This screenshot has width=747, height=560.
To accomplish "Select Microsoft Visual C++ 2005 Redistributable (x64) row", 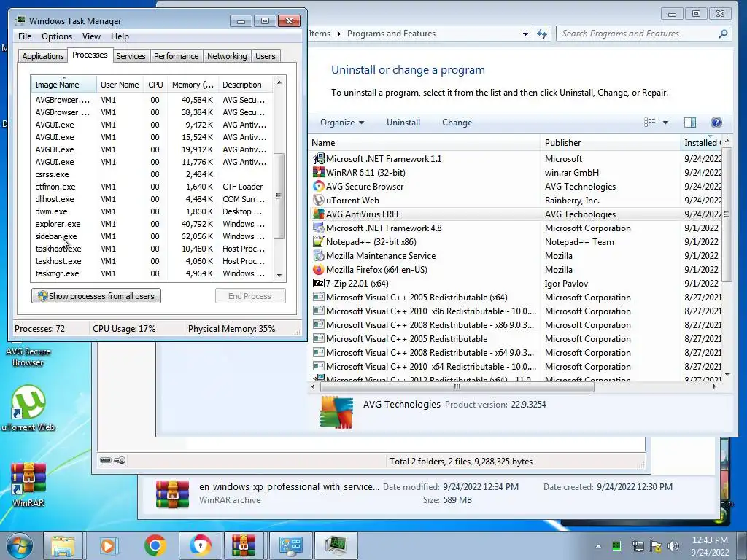I will [516, 297].
